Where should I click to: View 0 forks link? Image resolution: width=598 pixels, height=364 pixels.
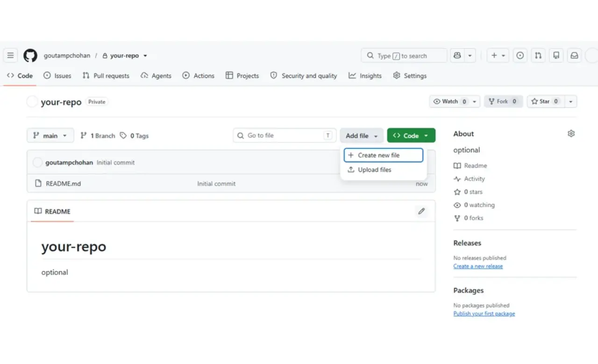click(x=469, y=218)
